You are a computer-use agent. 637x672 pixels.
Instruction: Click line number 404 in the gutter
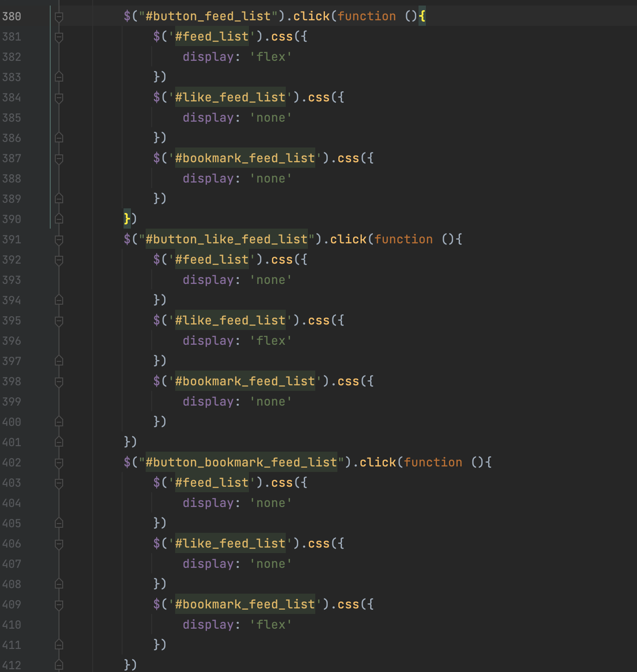(x=12, y=503)
